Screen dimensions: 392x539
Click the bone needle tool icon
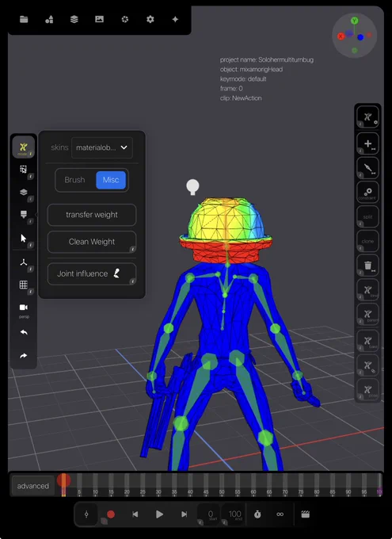point(368,168)
